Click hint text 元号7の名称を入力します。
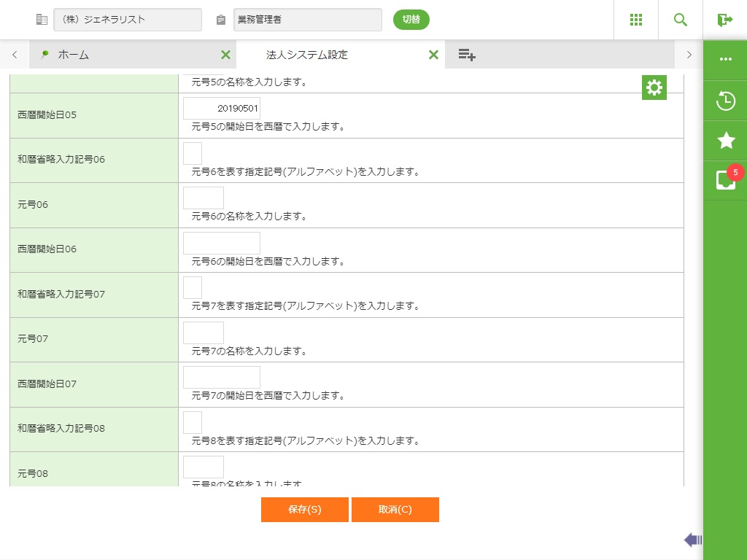The width and height of the screenshot is (747, 560). tap(249, 351)
